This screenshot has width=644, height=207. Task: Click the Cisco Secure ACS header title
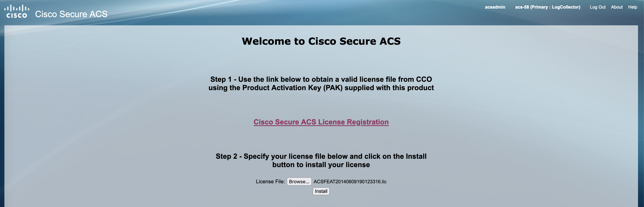[71, 14]
